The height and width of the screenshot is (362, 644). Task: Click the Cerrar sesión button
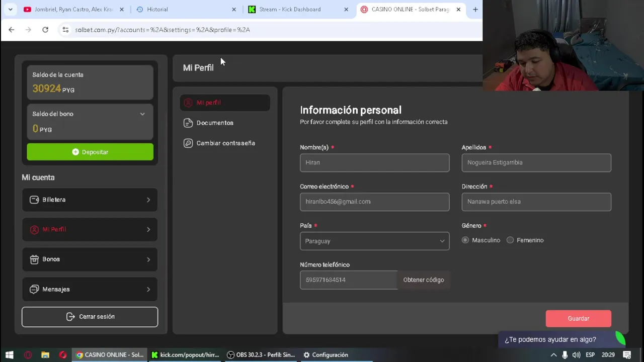pos(90,317)
